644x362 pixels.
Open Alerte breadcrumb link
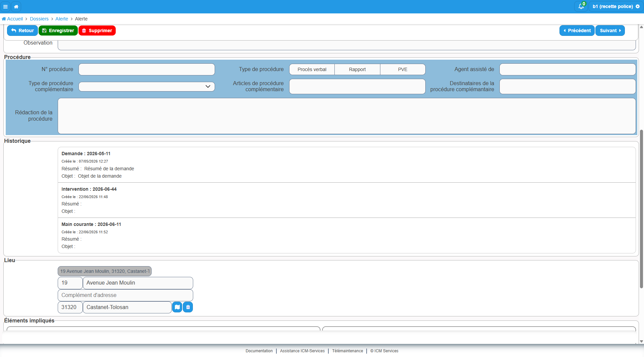point(62,19)
